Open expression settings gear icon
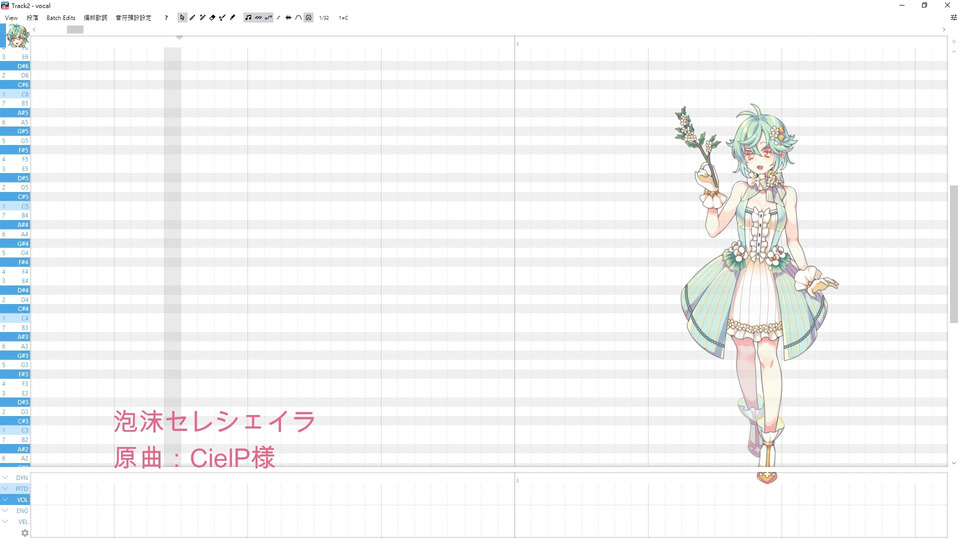This screenshot has width=960, height=540. pos(24,533)
